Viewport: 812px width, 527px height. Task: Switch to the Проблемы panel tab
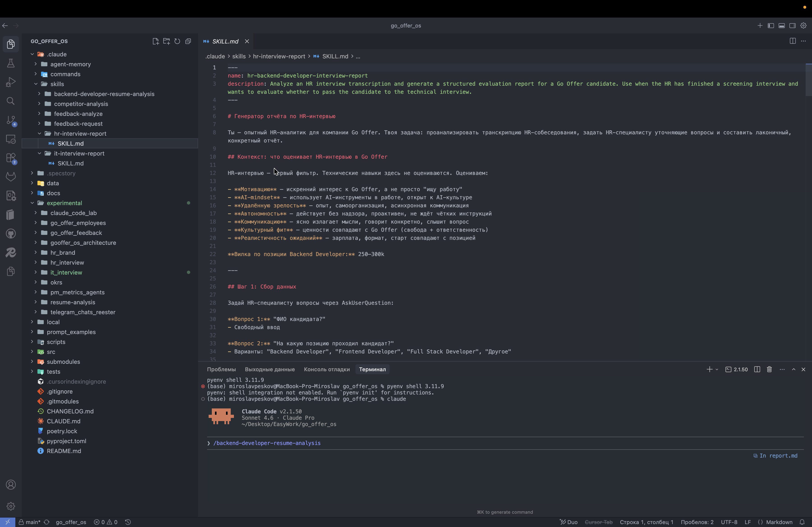[221, 369]
